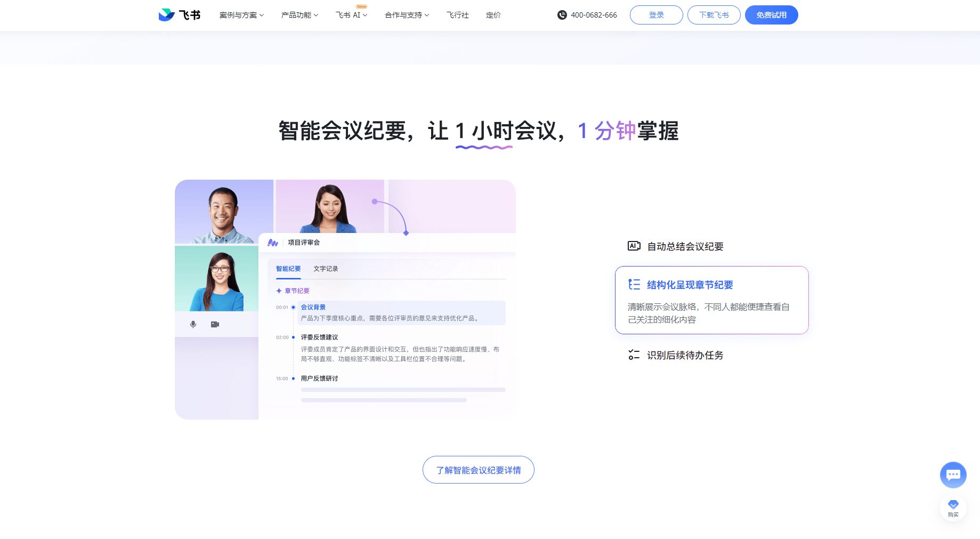Click the 免费试用 button
The width and height of the screenshot is (980, 539).
click(771, 15)
